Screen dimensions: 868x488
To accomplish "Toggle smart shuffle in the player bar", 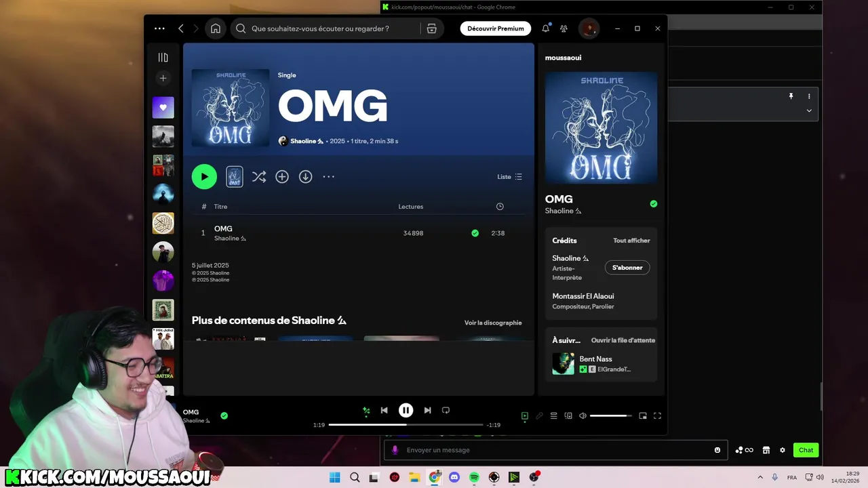I will (x=366, y=410).
